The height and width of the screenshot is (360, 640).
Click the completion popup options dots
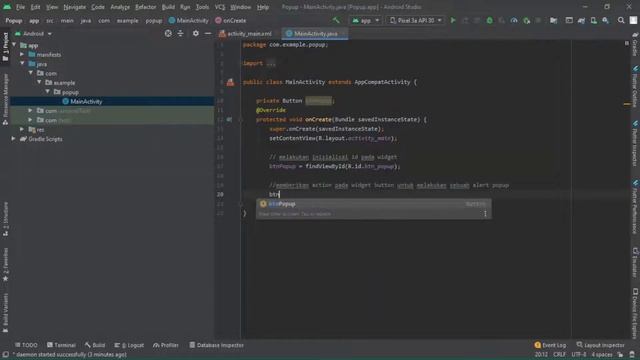pyautogui.click(x=485, y=214)
